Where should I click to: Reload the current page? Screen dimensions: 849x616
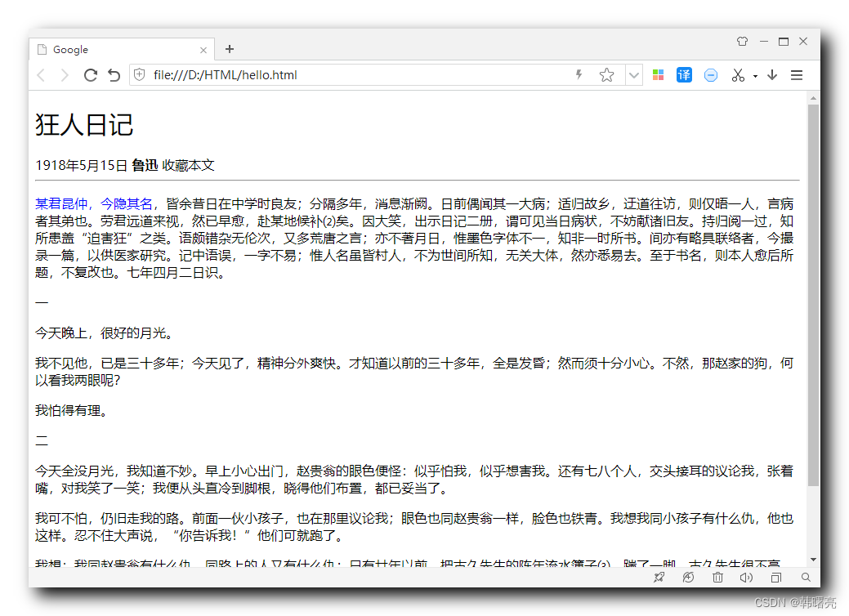[91, 75]
